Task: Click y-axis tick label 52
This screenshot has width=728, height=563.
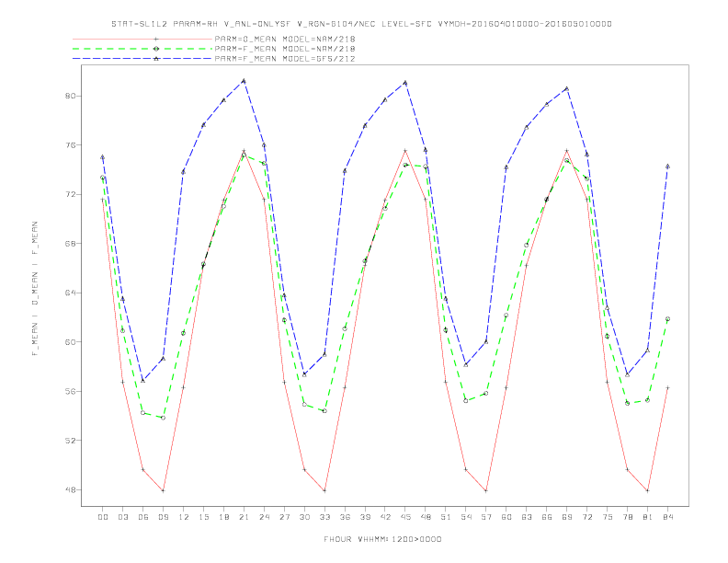Action: [72, 441]
